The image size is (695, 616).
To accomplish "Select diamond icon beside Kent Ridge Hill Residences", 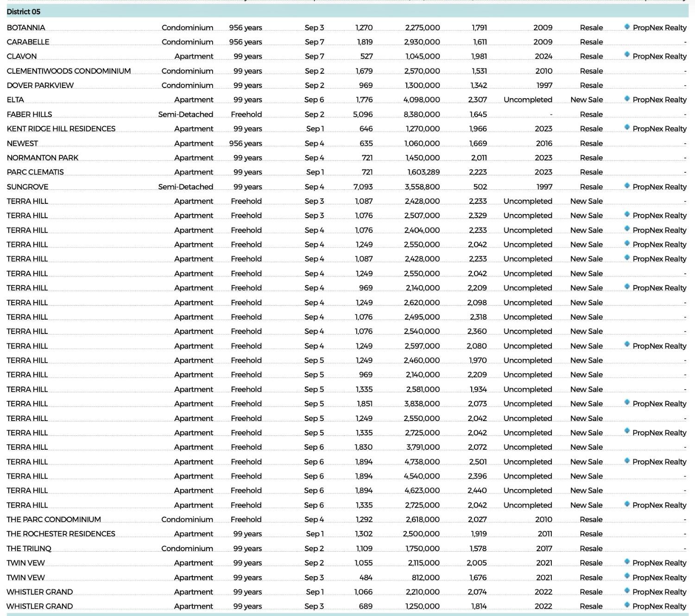I will point(627,127).
